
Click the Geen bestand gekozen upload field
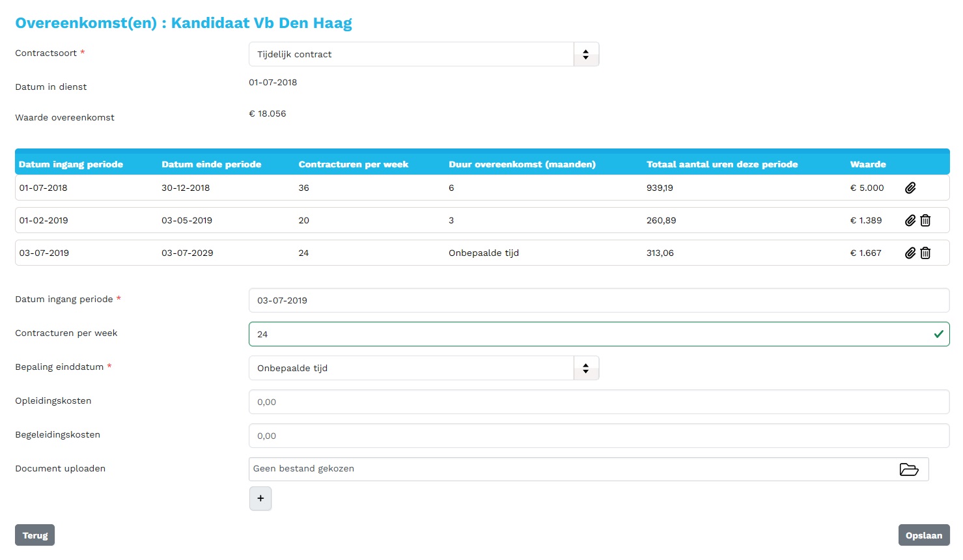(x=589, y=469)
